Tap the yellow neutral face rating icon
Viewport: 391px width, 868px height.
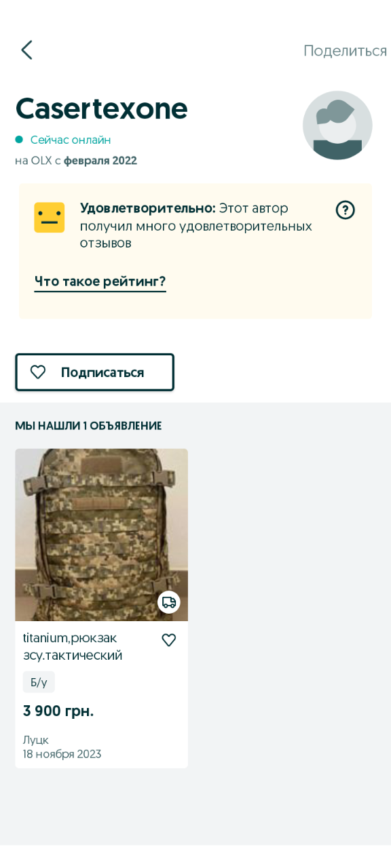[50, 218]
